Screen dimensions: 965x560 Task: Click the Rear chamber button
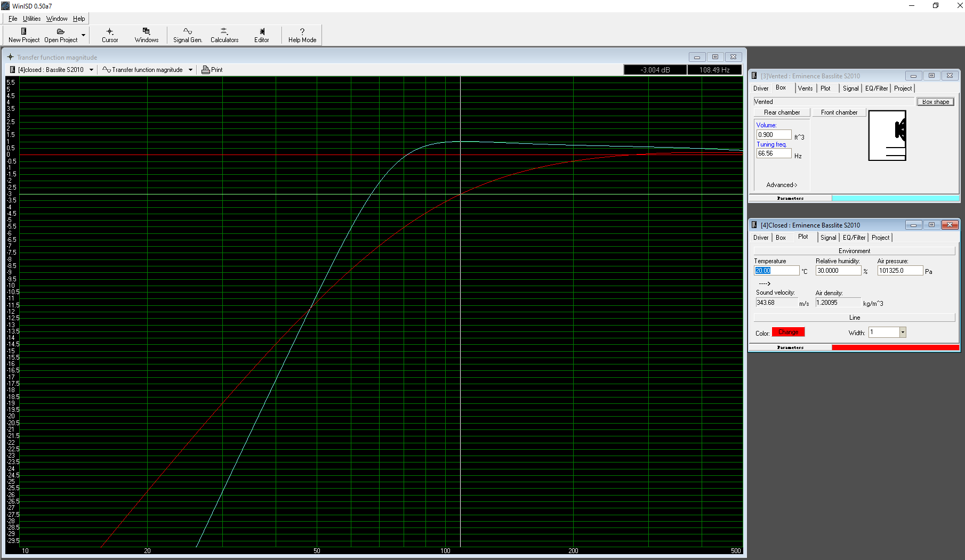click(x=782, y=112)
